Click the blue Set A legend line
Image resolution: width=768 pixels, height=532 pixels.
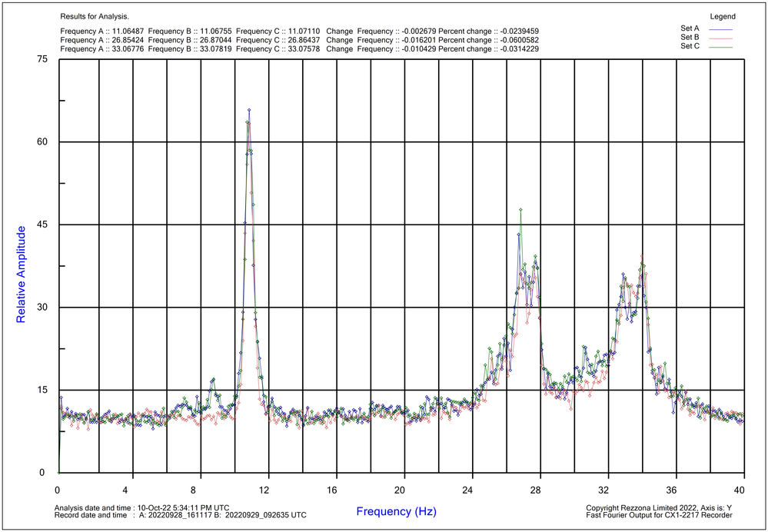pos(721,29)
